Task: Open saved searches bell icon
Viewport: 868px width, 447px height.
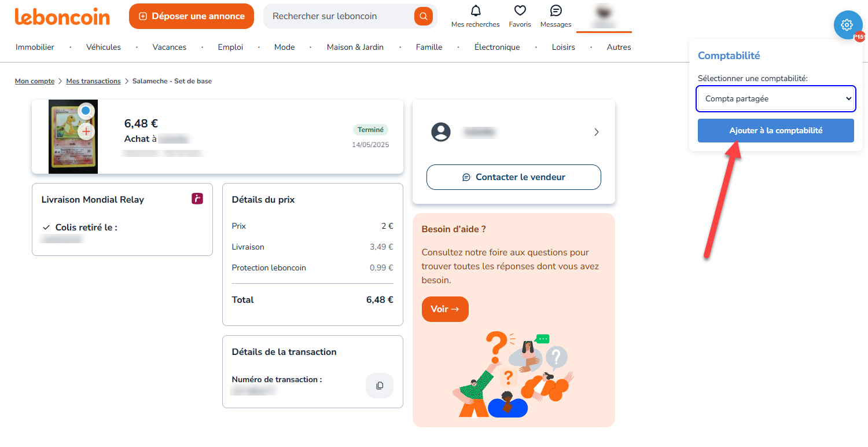Action: tap(476, 11)
